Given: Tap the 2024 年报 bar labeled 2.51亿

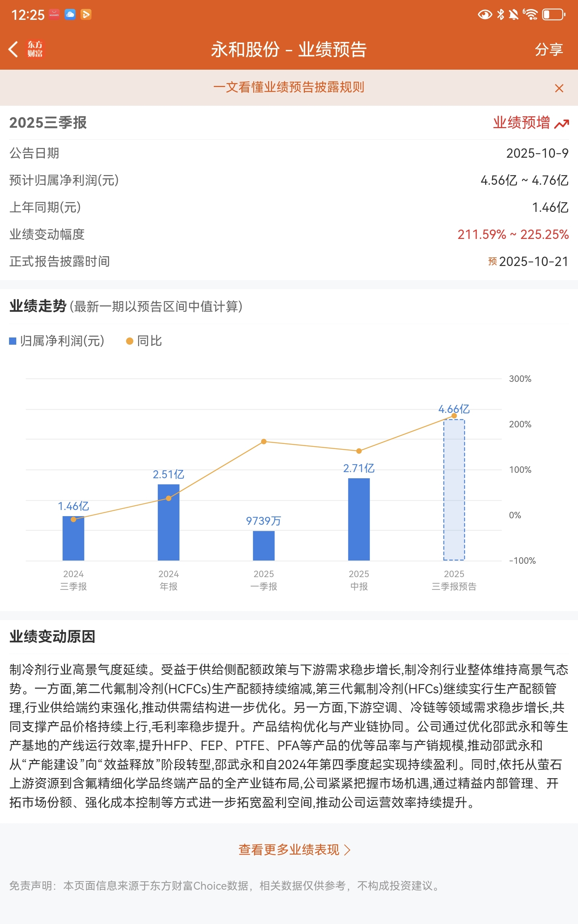Looking at the screenshot, I should pyautogui.click(x=169, y=522).
